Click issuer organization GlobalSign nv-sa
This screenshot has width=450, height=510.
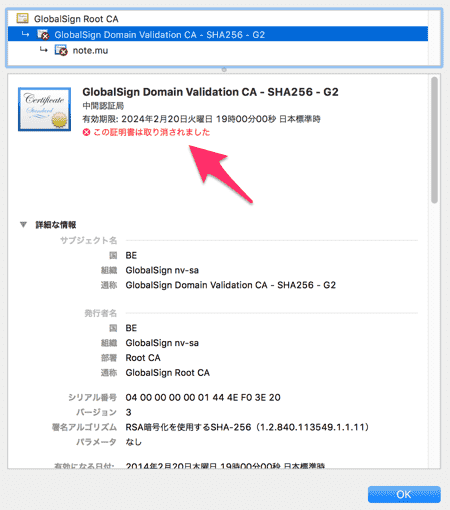162,343
